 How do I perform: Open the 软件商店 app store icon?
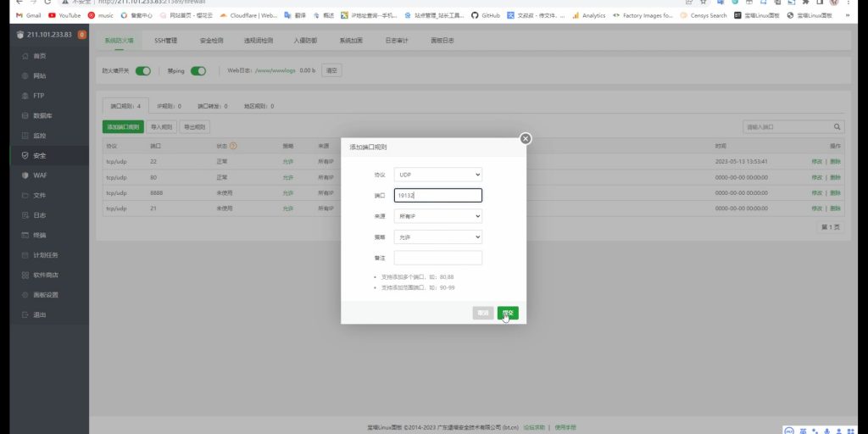[25, 275]
